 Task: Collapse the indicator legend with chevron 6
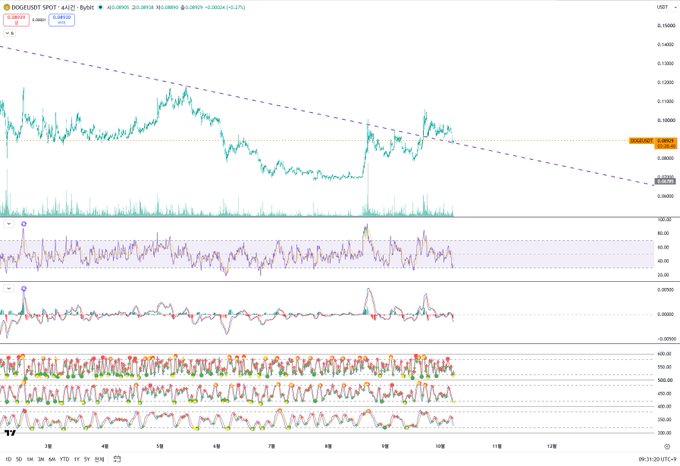coord(9,33)
